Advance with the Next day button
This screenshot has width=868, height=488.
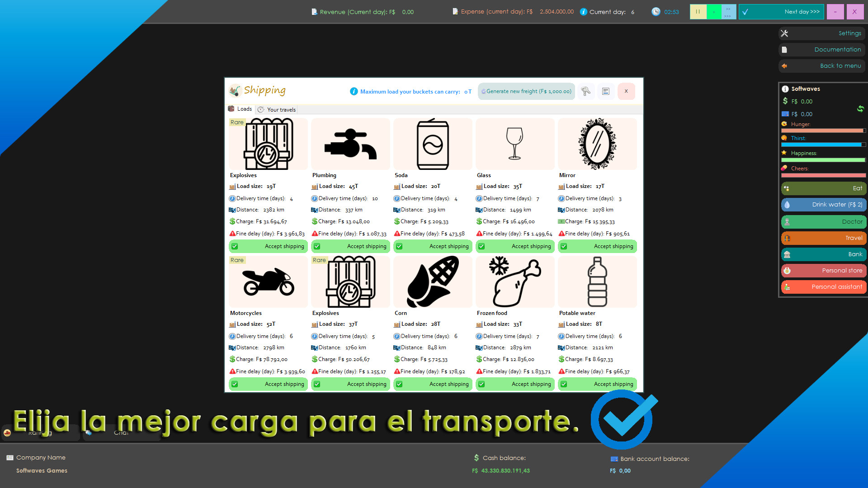pos(781,12)
